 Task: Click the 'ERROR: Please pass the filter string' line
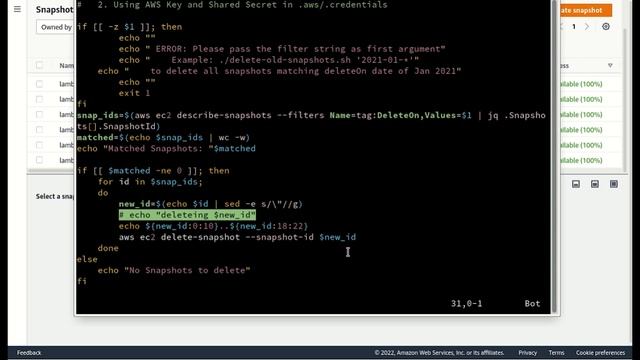[282, 49]
